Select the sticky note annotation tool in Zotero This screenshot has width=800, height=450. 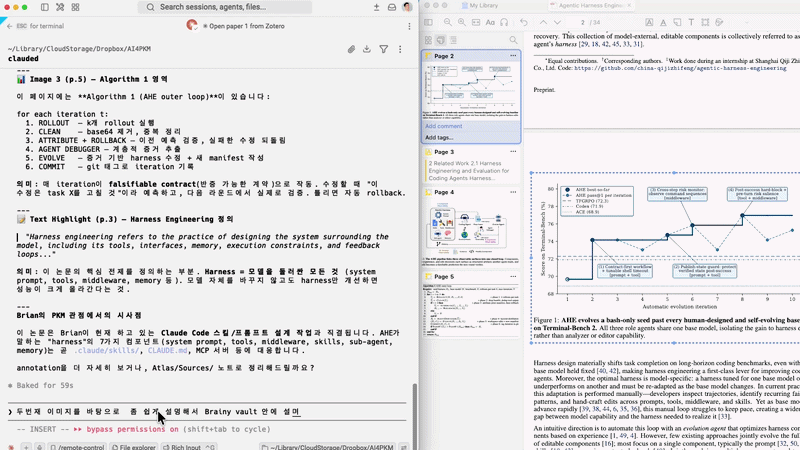pos(677,22)
